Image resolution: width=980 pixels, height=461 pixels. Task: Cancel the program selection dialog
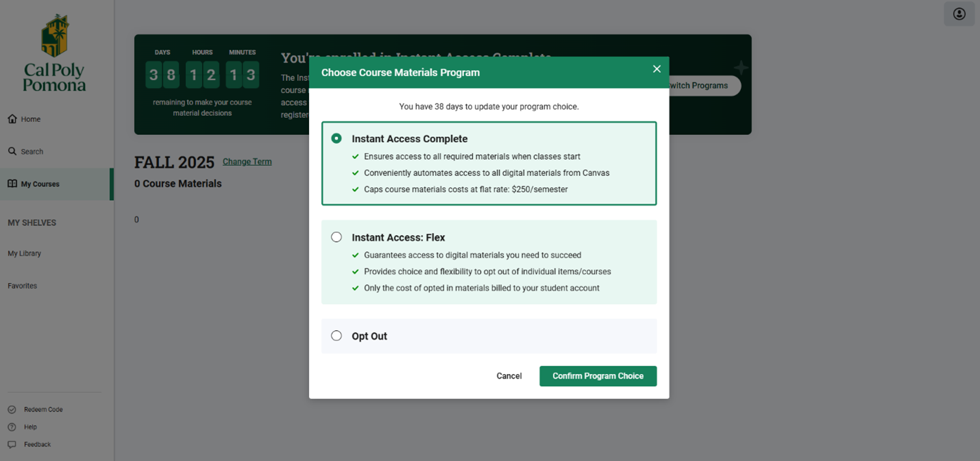coord(509,375)
